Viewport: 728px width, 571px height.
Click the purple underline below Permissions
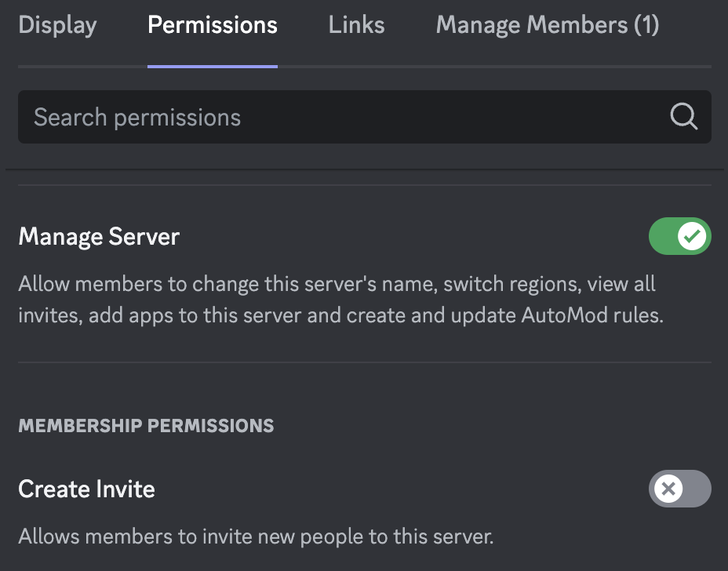[213, 67]
